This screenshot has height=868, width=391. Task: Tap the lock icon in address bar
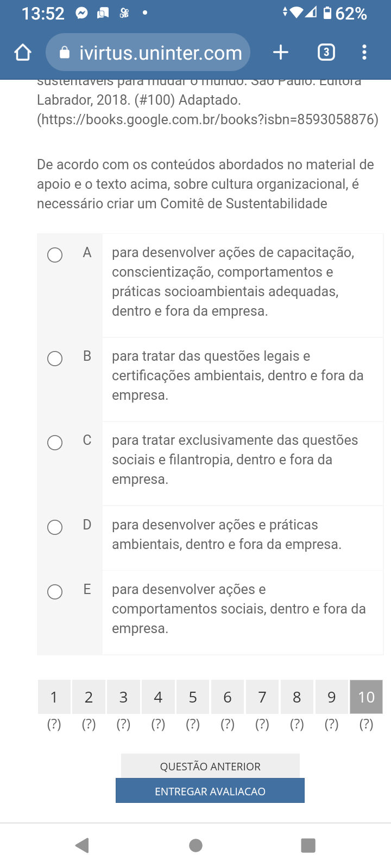(x=65, y=53)
